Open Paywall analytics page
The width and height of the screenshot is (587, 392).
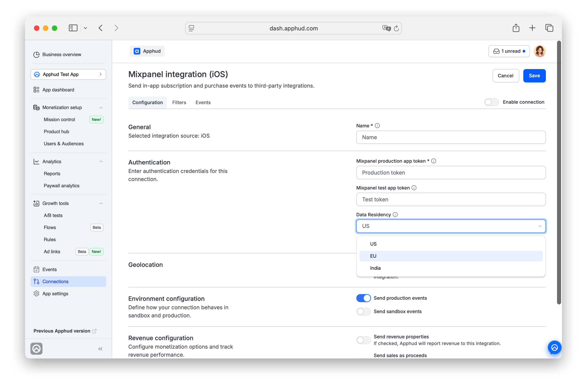[x=61, y=186]
